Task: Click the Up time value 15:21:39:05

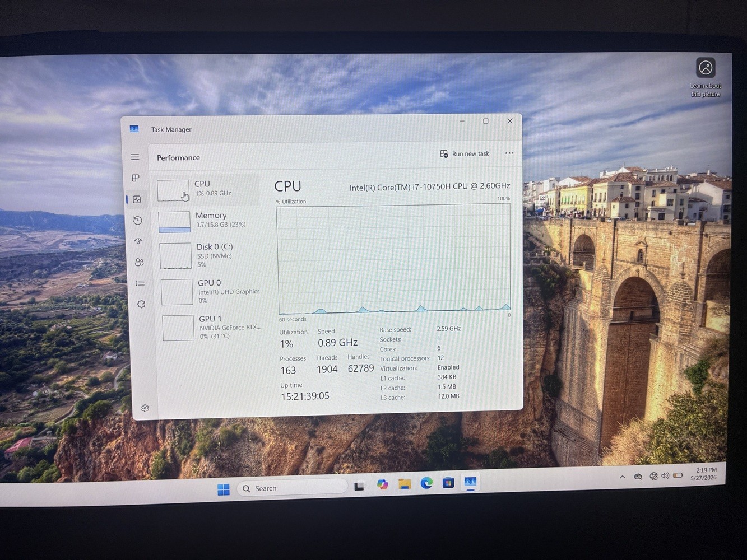Action: [305, 396]
